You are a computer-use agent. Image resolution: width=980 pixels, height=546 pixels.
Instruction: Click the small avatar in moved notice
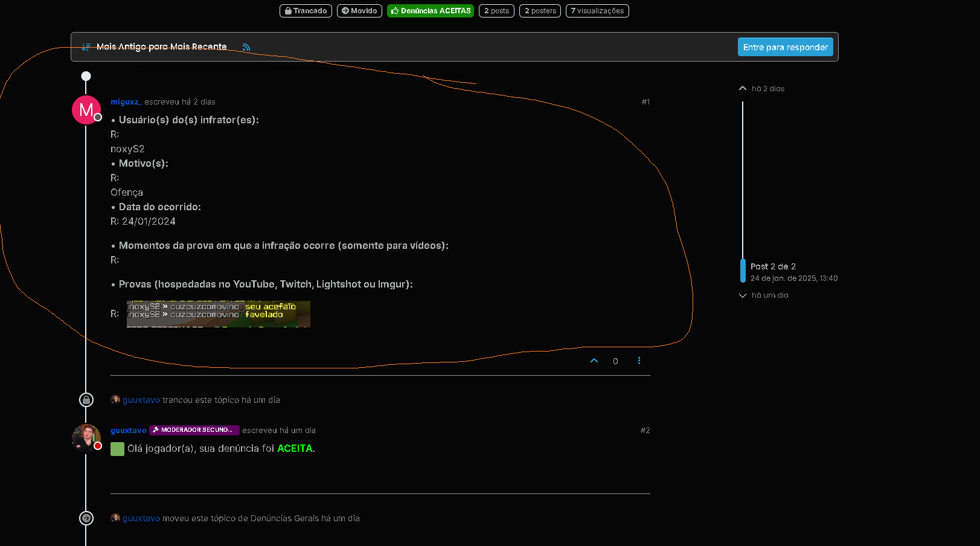point(115,518)
